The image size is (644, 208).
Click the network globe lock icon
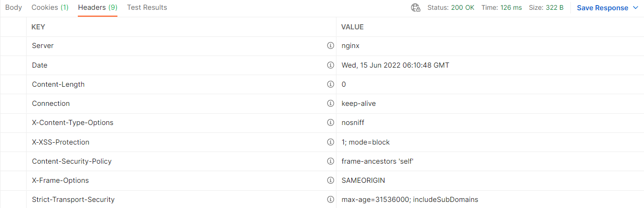point(416,7)
